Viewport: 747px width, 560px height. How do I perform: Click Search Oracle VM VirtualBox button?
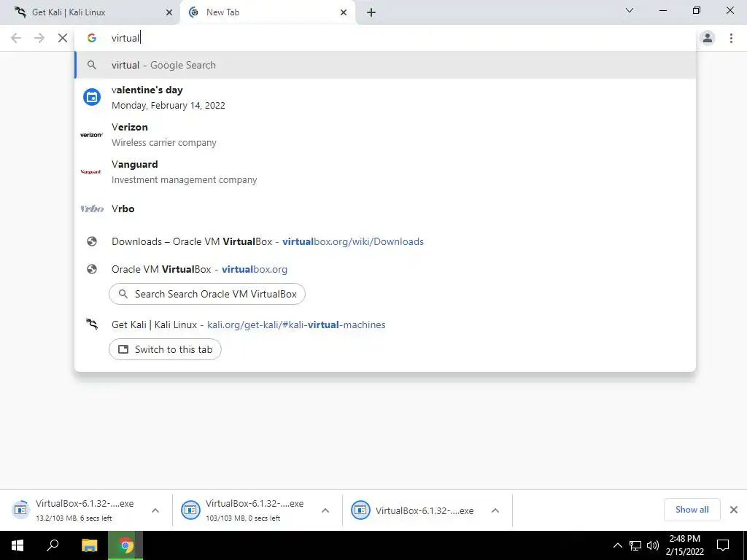[206, 295]
